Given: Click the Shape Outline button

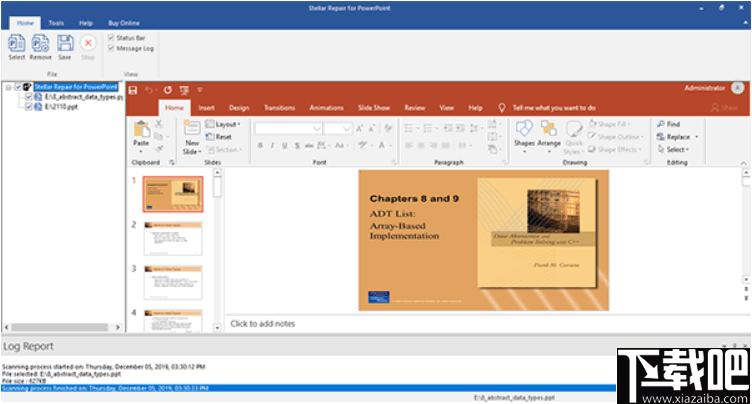Looking at the screenshot, I should click(x=615, y=137).
